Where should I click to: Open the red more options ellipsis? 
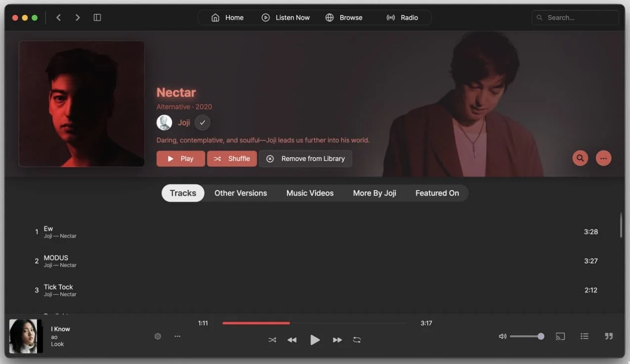tap(603, 158)
